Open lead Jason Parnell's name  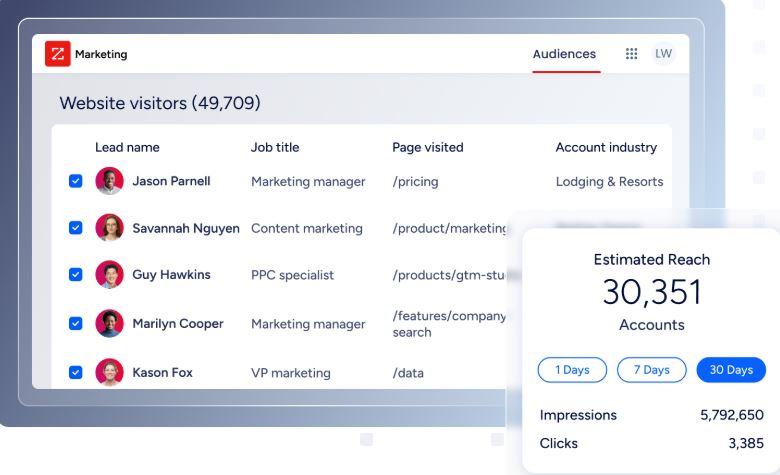171,181
